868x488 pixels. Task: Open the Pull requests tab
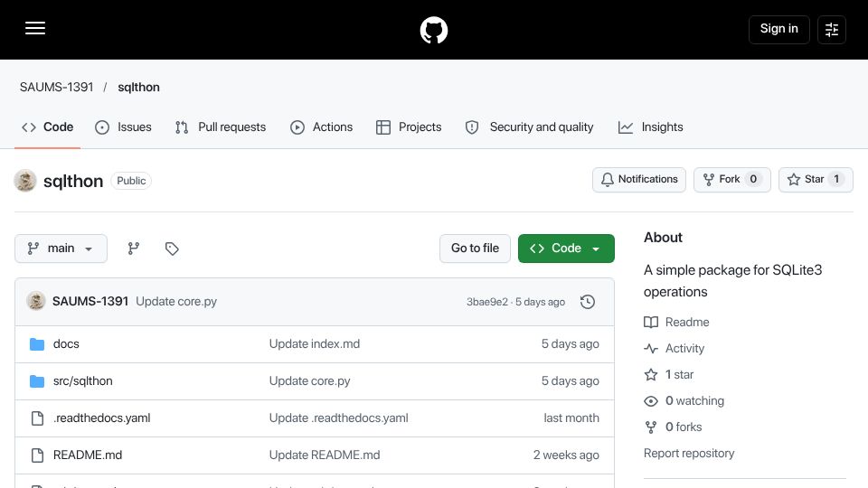[221, 127]
